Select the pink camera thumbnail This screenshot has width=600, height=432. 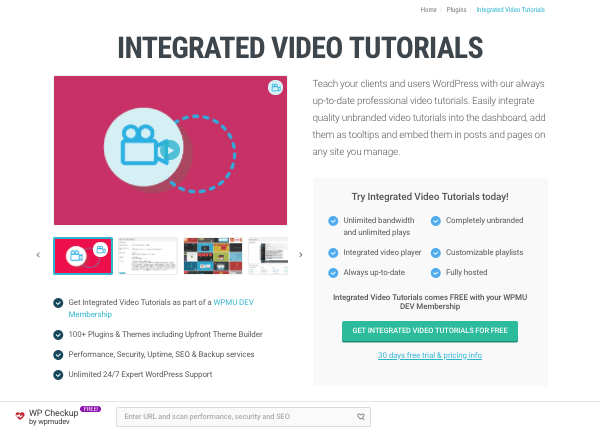tap(83, 256)
